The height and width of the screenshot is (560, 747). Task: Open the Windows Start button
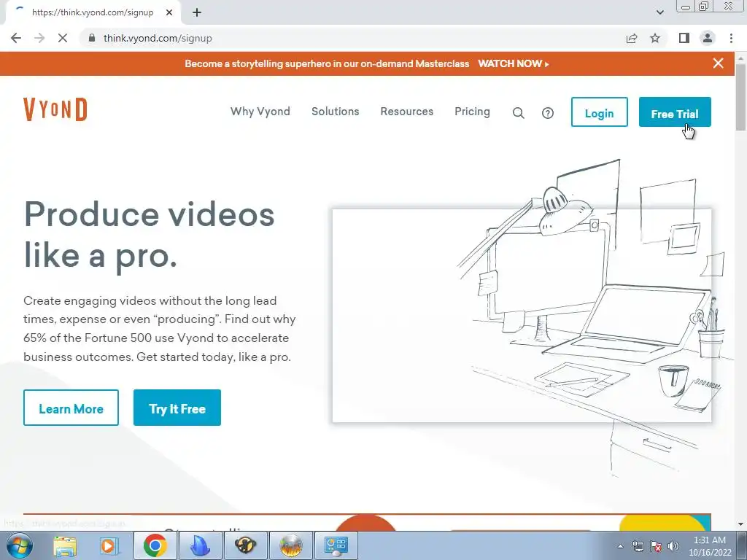19,545
